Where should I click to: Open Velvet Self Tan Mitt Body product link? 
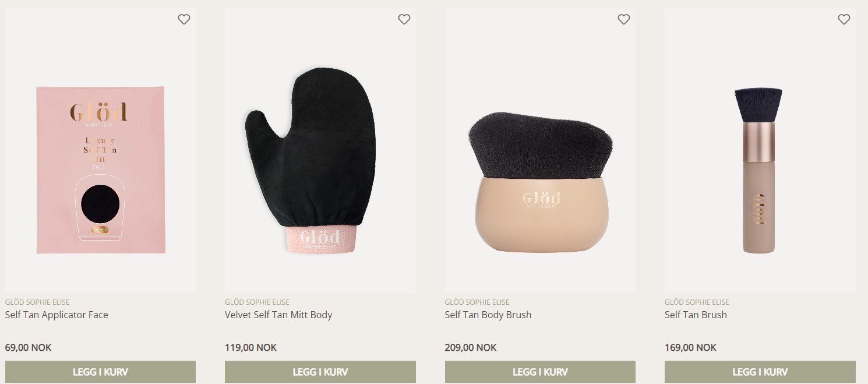click(x=278, y=315)
